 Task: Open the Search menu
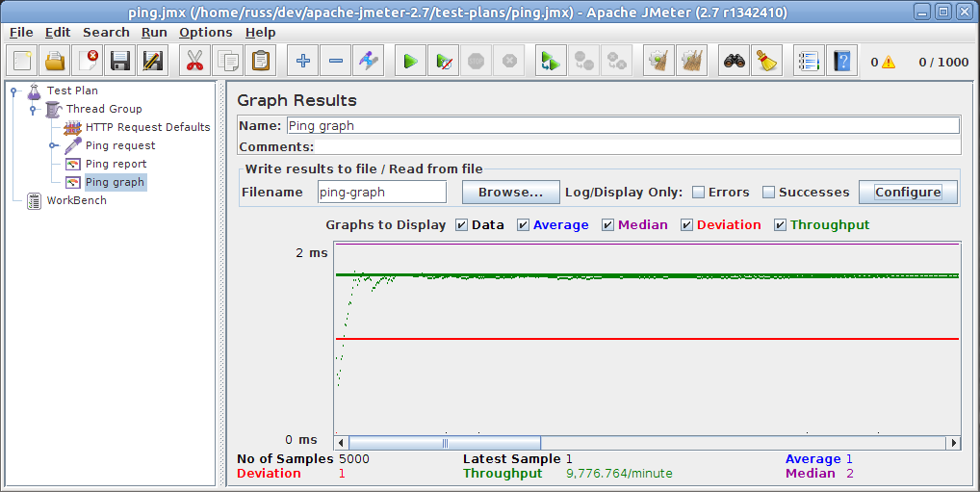click(106, 33)
